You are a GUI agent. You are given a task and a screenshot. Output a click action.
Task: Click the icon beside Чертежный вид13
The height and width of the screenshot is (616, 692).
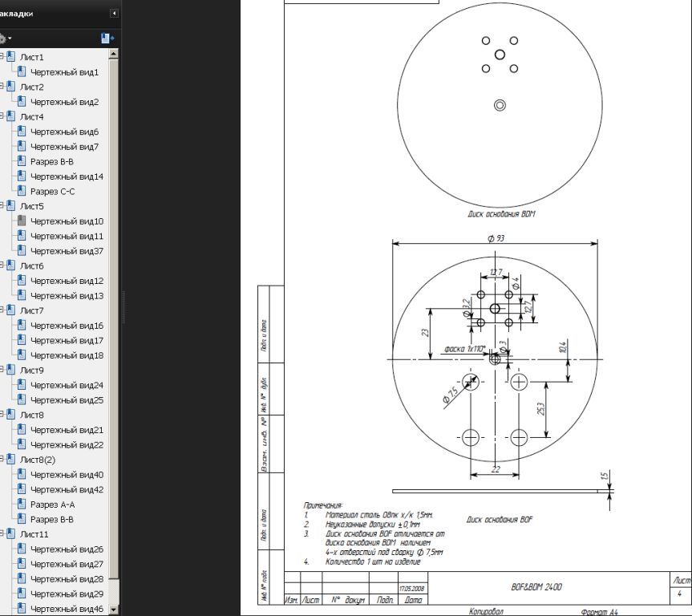22,295
